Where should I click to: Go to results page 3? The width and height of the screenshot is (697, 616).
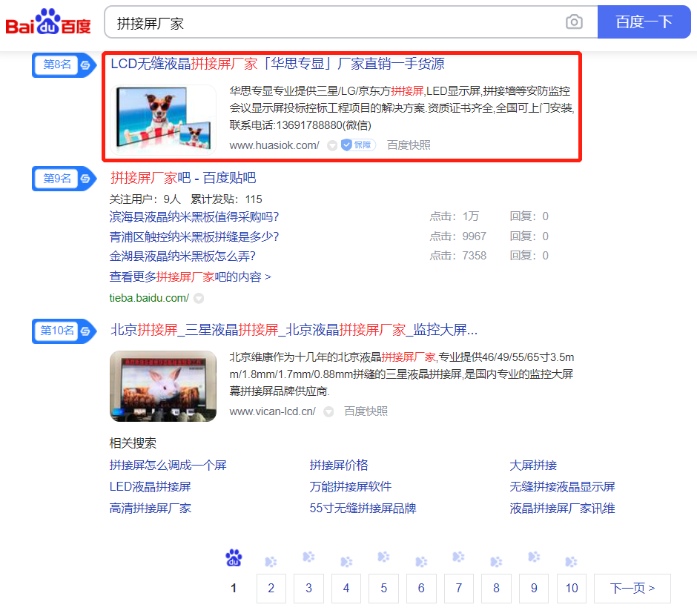pos(308,589)
